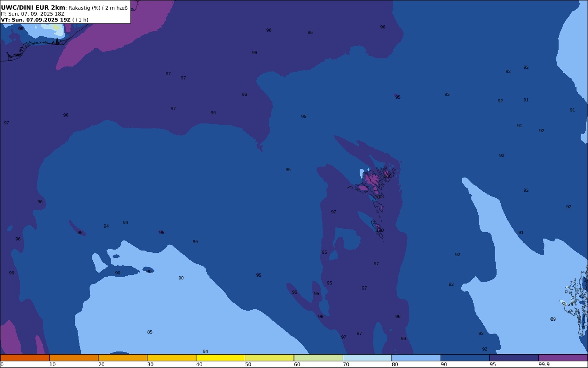Click the title text "UWC/DINI EUR 2km"
The width and height of the screenshot is (588, 368).
33,7
